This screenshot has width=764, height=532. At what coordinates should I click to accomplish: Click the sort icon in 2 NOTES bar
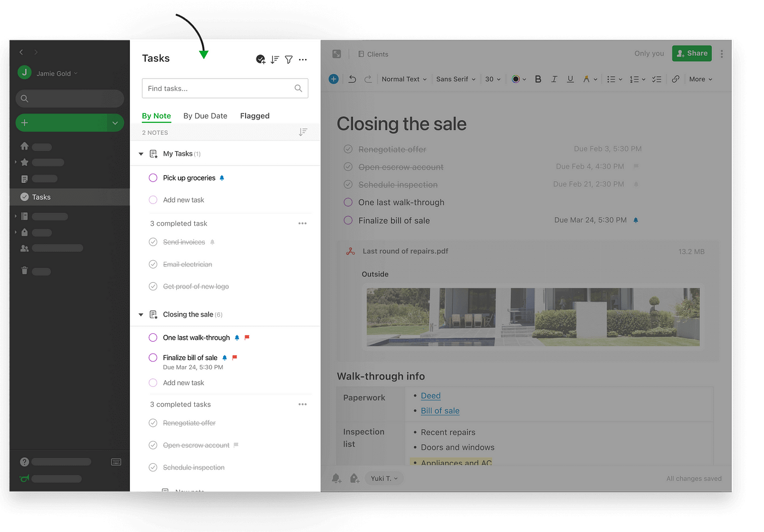click(303, 132)
